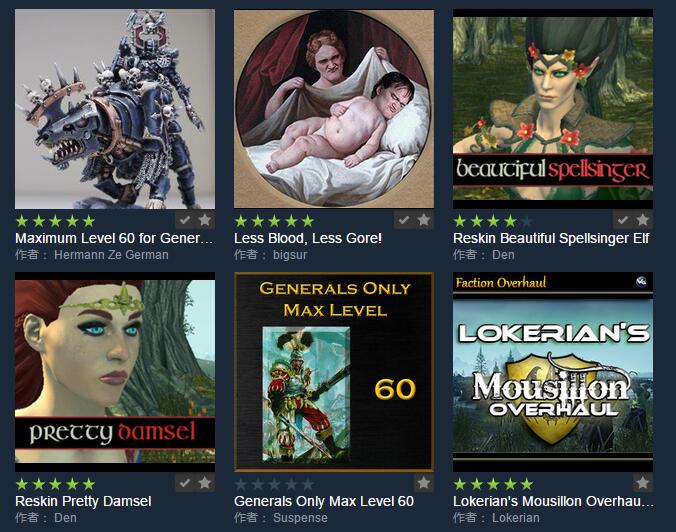The image size is (676, 532).
Task: Click the five-star rating of Mousillon Overhaul
Action: 494,484
